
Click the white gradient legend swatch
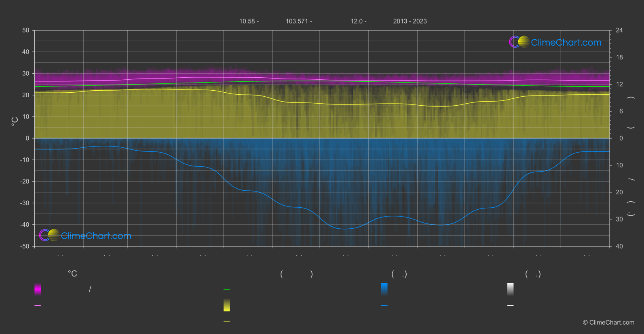(x=511, y=289)
